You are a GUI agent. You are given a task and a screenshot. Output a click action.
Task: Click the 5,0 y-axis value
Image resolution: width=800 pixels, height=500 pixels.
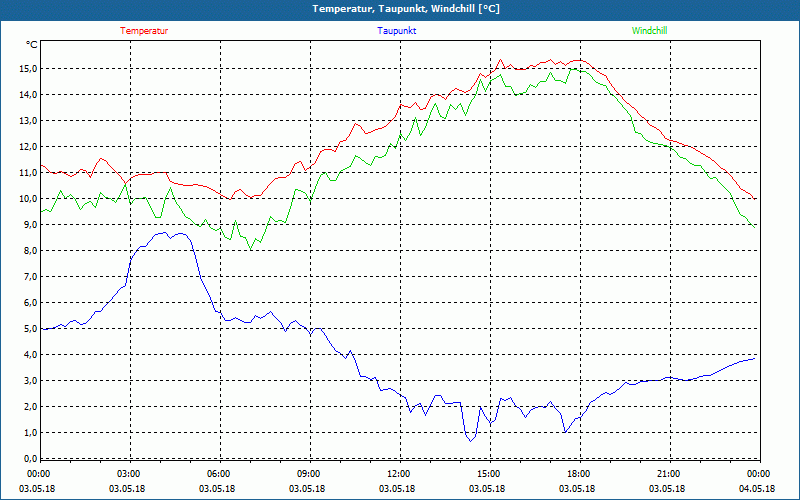pyautogui.click(x=30, y=329)
